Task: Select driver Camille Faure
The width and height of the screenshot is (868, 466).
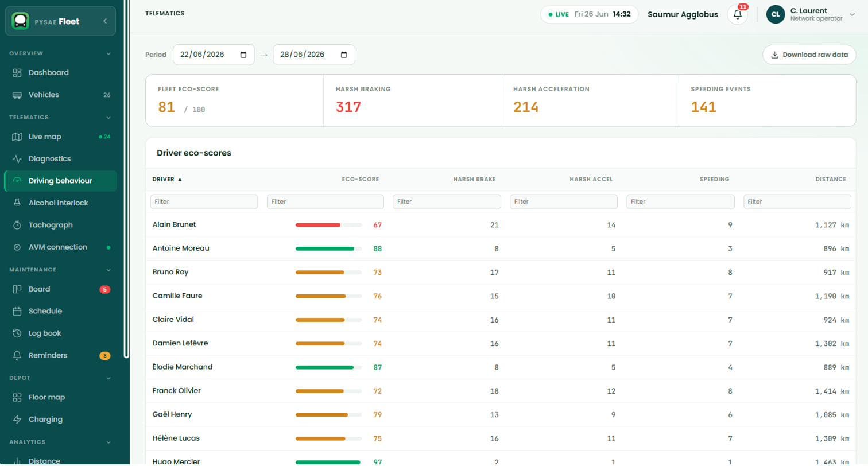Action: pyautogui.click(x=177, y=296)
